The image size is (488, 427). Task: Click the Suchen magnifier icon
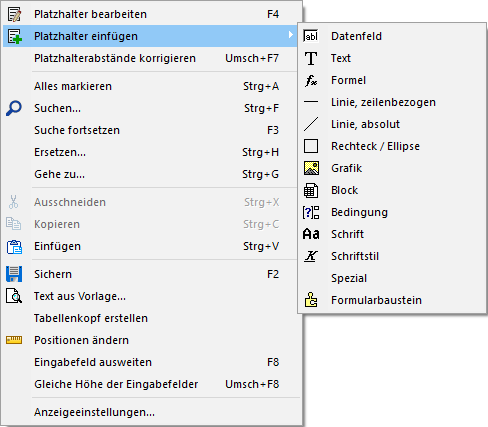tap(14, 108)
